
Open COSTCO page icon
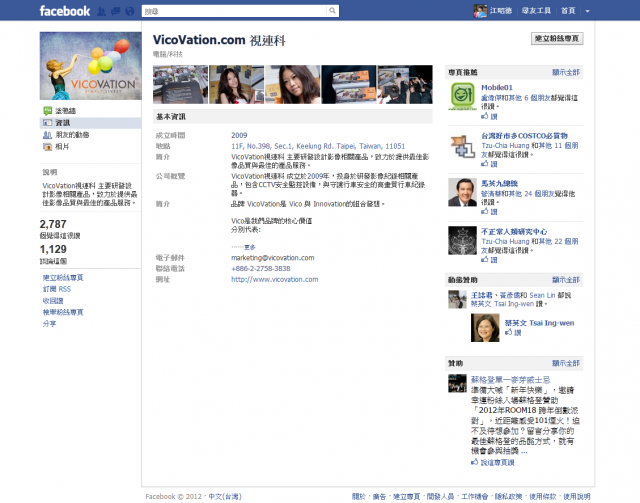point(462,147)
